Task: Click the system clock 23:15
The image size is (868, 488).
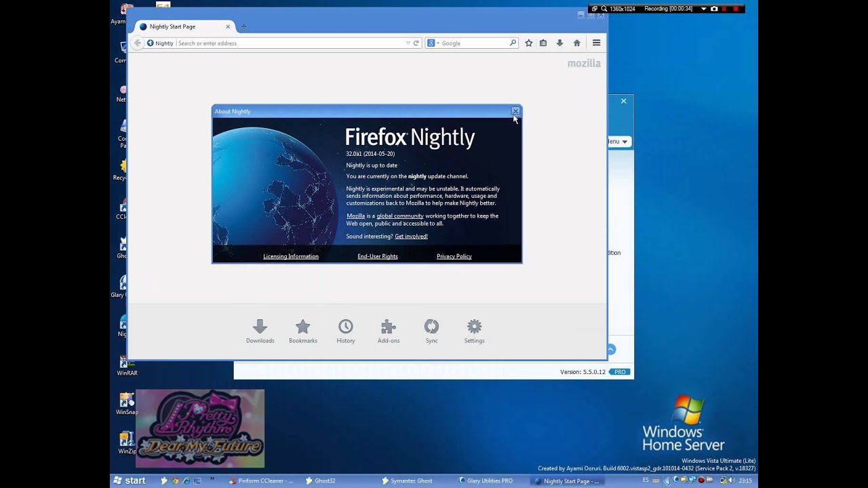Action: tap(745, 481)
